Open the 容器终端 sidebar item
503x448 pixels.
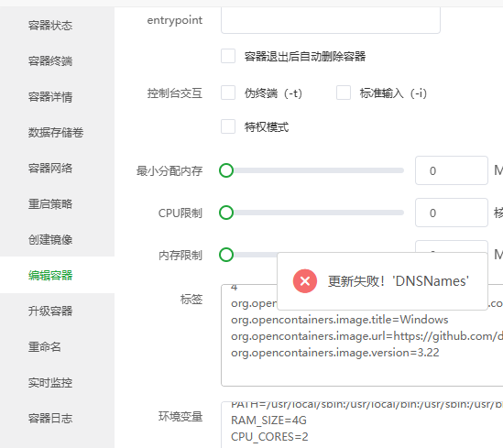(x=50, y=61)
